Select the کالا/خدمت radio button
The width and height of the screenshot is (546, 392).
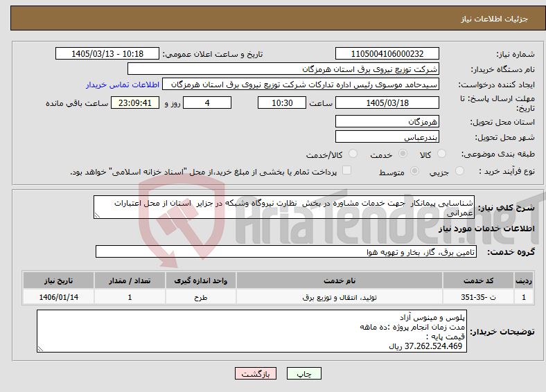coord(353,154)
